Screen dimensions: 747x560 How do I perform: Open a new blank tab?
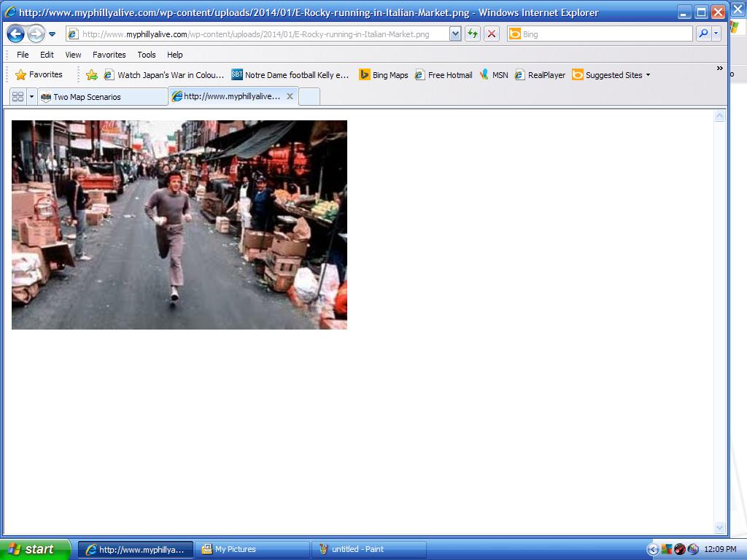click(309, 97)
